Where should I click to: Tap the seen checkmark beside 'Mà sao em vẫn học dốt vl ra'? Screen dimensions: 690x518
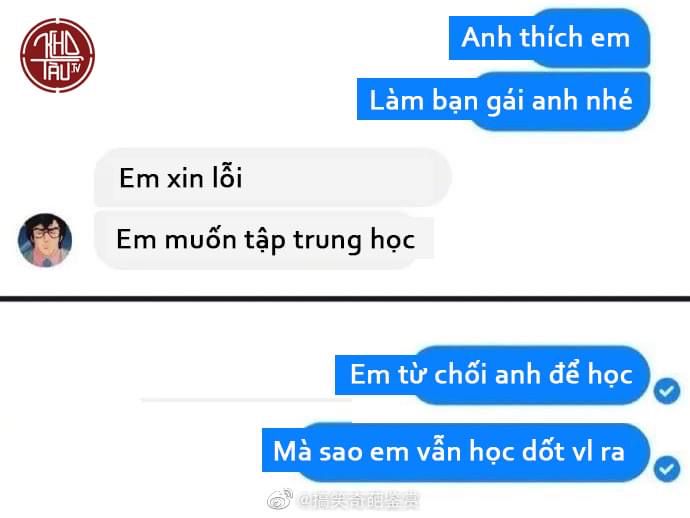point(667,468)
